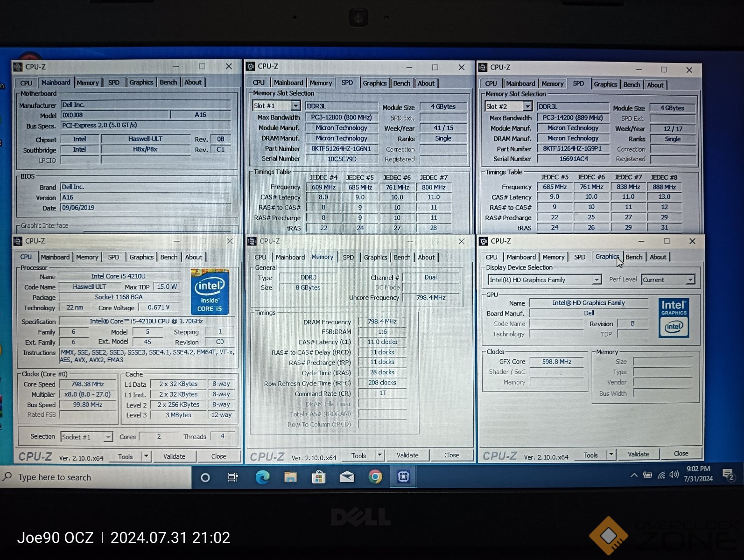Open the volume speaker tray icon
Image resolution: width=744 pixels, height=560 pixels.
tap(674, 475)
